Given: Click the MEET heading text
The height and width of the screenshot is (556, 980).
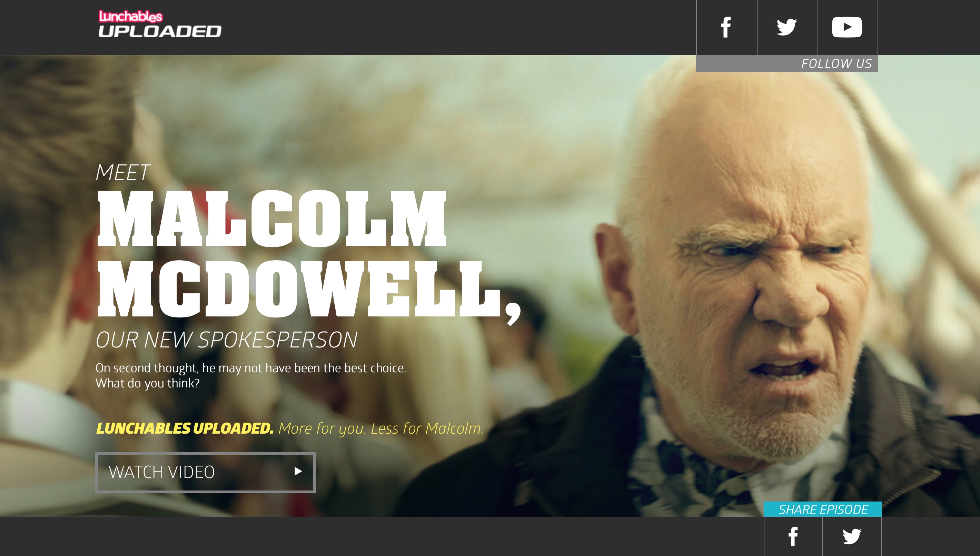Looking at the screenshot, I should 123,173.
